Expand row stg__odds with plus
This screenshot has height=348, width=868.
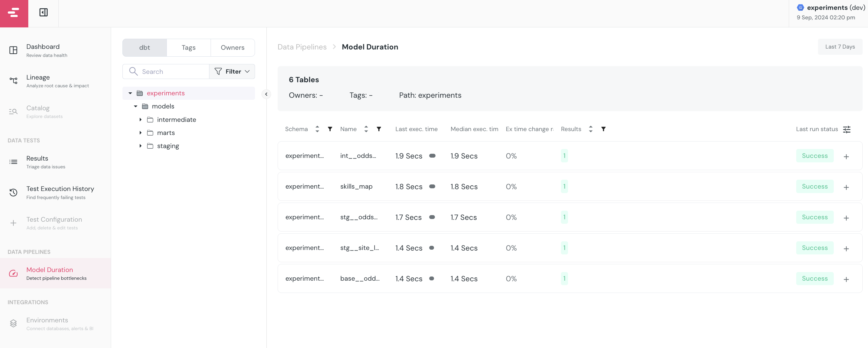pos(846,218)
